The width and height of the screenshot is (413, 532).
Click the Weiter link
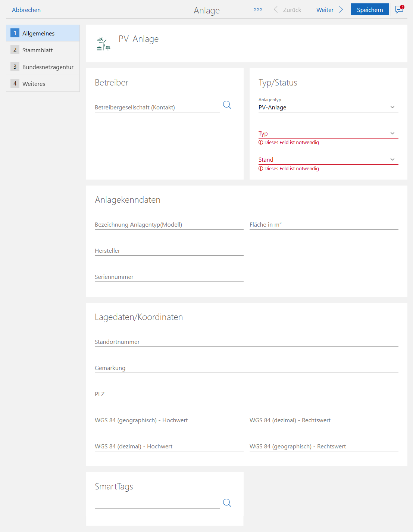(x=325, y=10)
